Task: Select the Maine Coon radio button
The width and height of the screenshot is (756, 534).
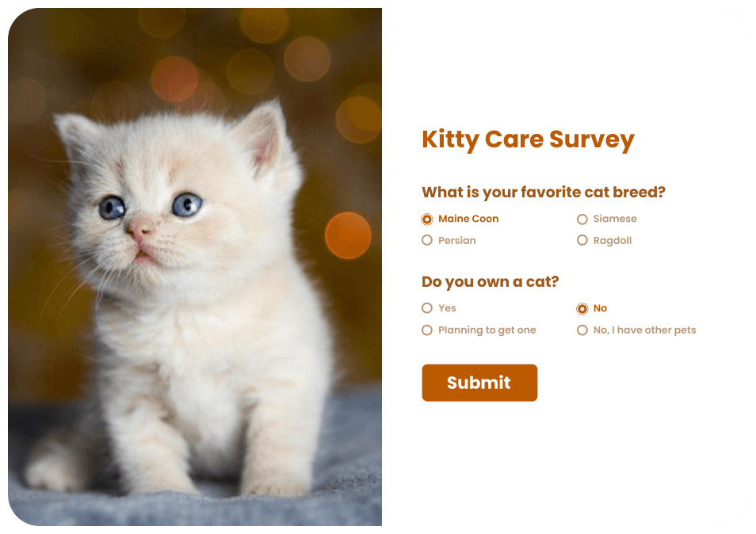Action: pos(427,219)
